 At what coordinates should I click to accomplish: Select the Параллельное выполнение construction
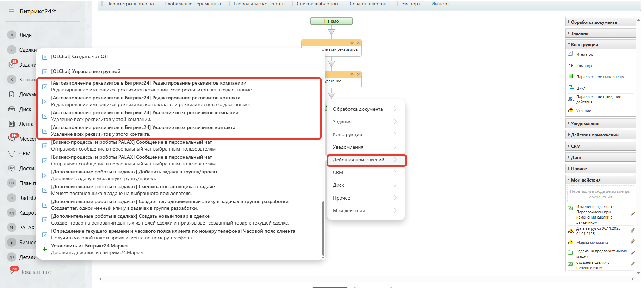click(x=601, y=77)
